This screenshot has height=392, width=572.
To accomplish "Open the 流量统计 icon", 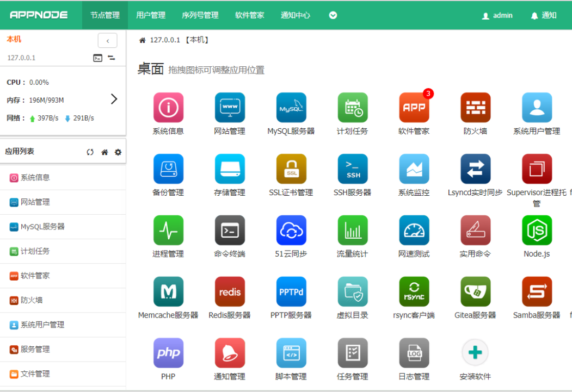I will 352,230.
